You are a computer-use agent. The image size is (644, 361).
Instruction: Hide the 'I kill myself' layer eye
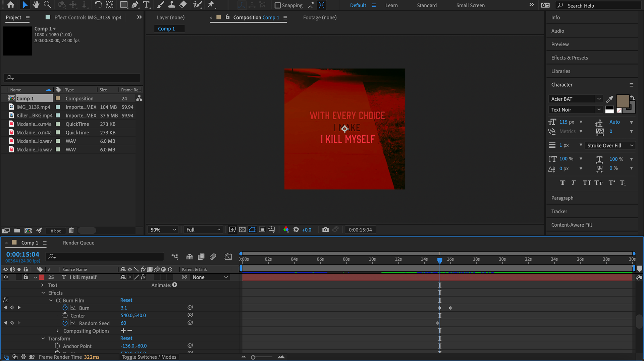coord(6,277)
